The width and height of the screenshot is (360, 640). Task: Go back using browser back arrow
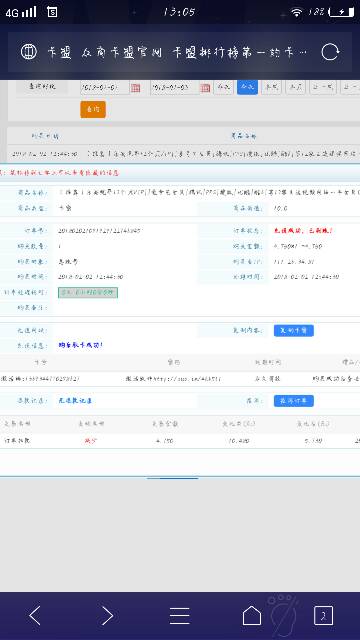click(35, 616)
